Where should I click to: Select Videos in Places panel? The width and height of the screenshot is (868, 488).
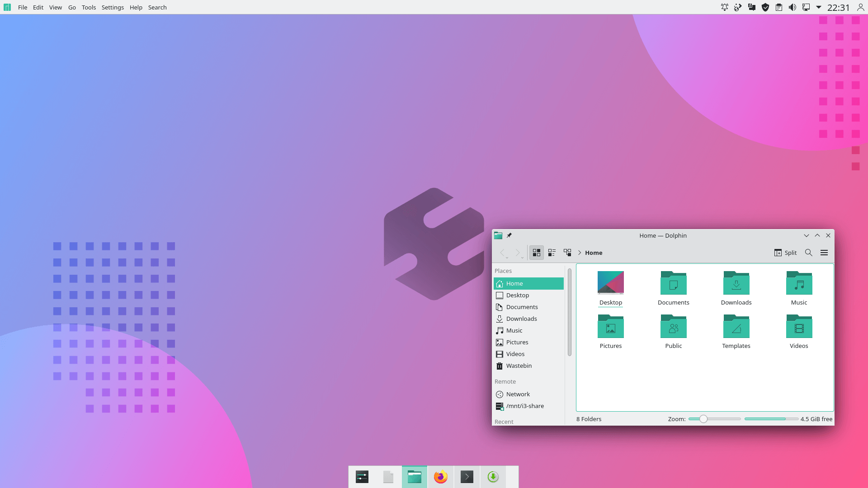coord(528,354)
